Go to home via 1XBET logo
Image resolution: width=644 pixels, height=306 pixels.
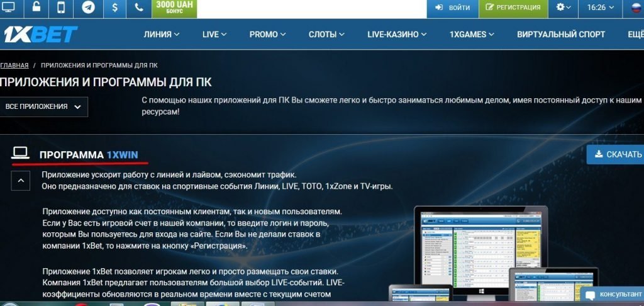pyautogui.click(x=40, y=35)
